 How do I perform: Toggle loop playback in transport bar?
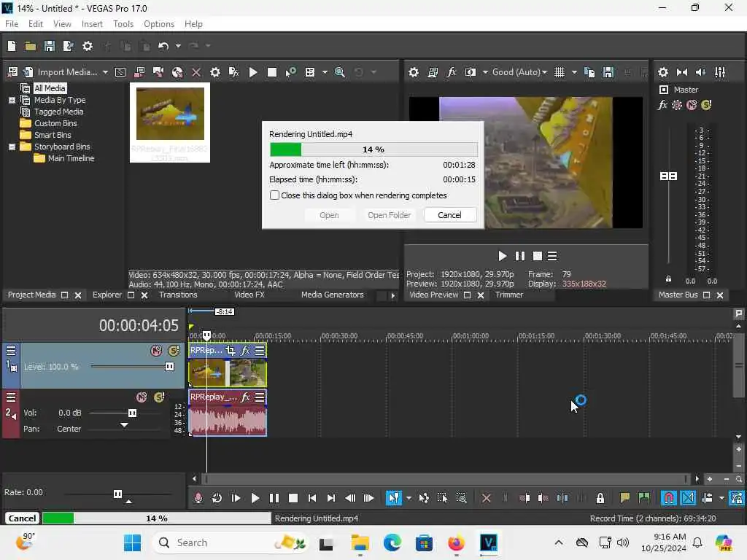click(x=217, y=498)
